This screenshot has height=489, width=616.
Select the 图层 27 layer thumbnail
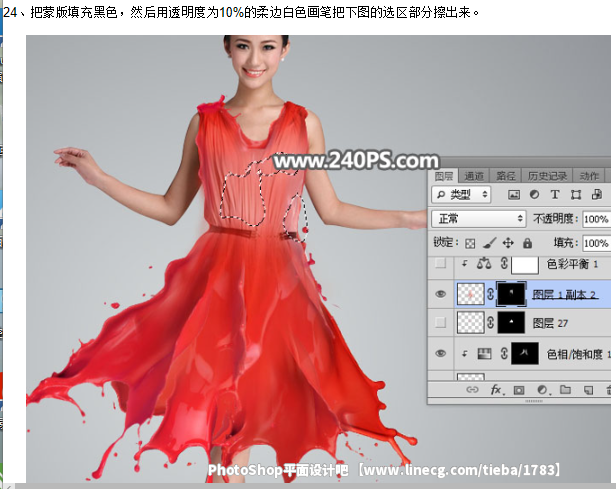(x=470, y=322)
